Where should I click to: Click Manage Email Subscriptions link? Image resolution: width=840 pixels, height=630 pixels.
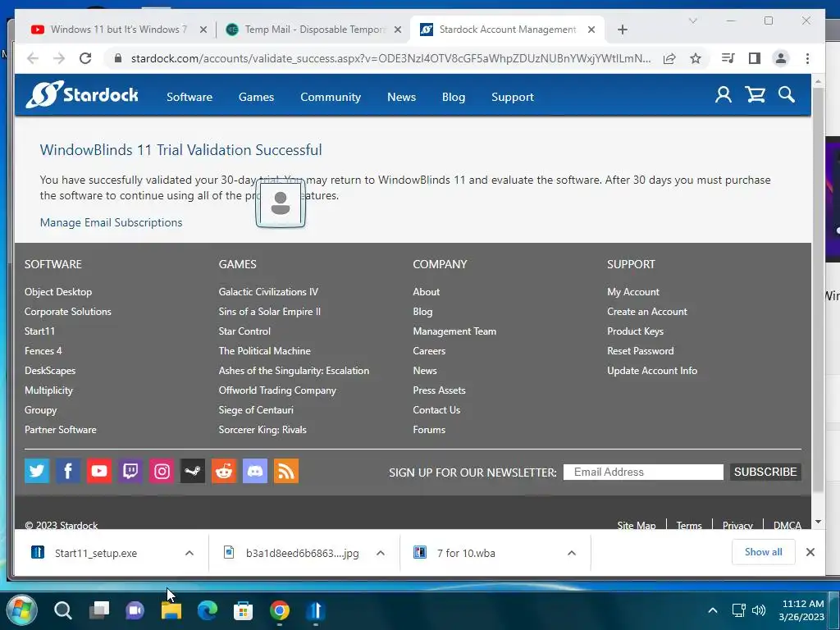click(x=111, y=222)
